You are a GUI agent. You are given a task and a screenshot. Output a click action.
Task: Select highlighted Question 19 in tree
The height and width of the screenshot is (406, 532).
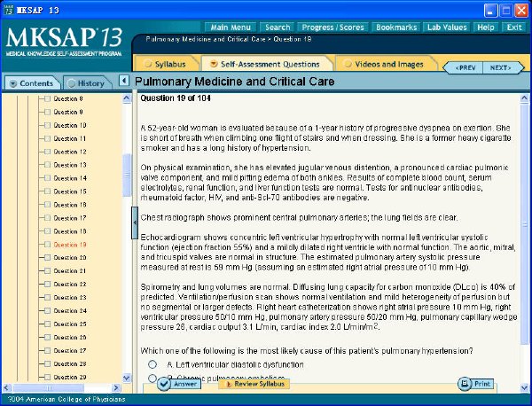[70, 245]
